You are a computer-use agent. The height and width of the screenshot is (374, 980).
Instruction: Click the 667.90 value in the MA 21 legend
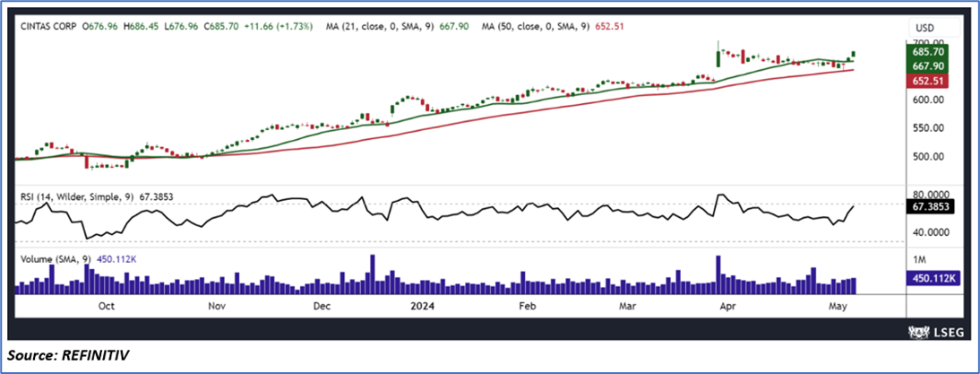456,27
